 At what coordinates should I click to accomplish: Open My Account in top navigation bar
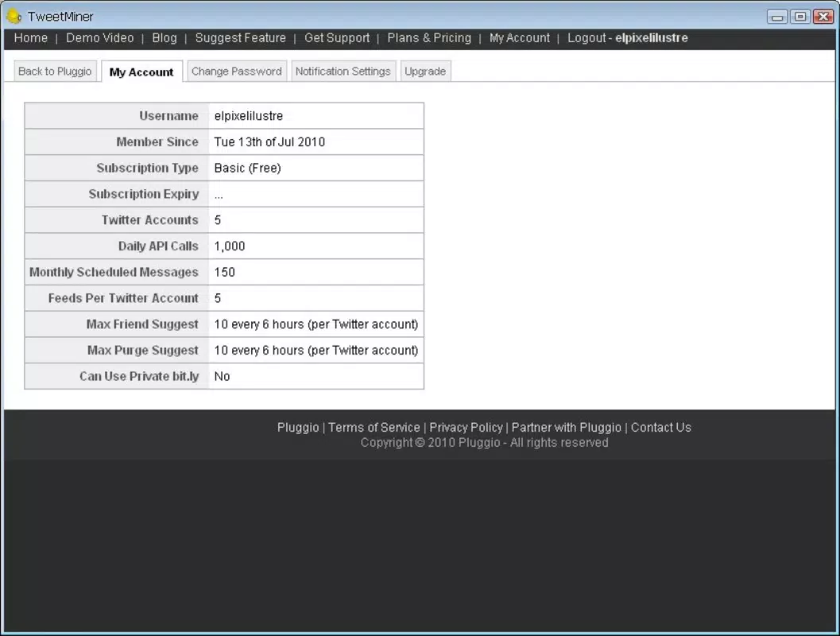click(x=519, y=38)
